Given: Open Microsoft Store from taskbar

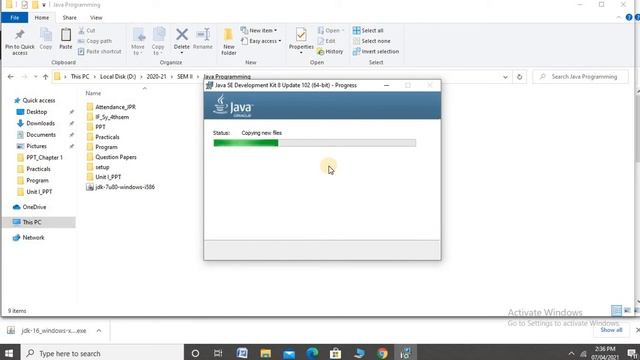Looking at the screenshot, I should (x=336, y=353).
